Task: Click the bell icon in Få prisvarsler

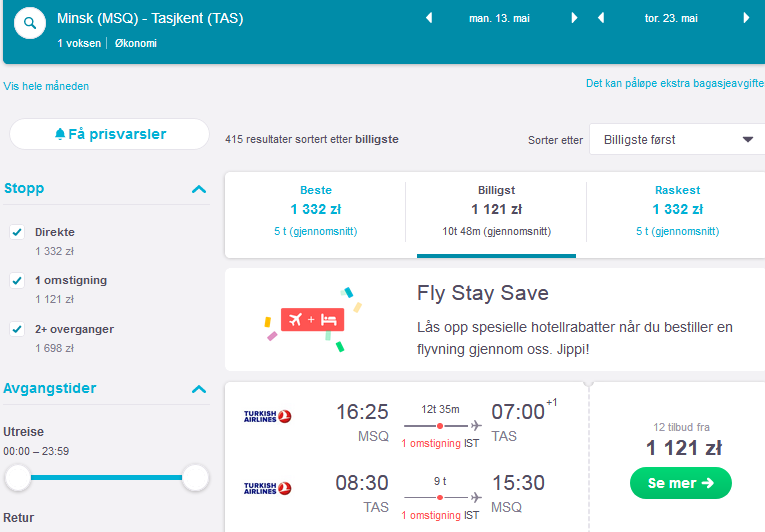Action: click(x=60, y=134)
